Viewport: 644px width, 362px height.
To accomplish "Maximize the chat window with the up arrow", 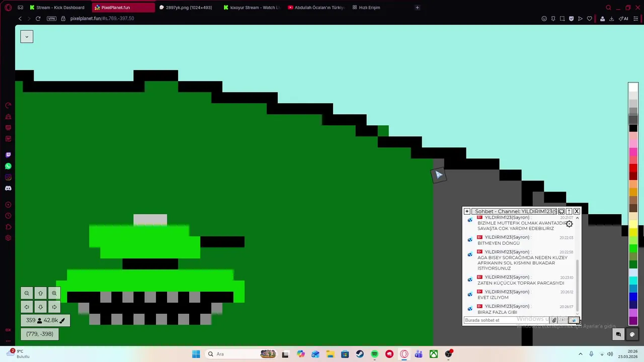I will tap(569, 212).
